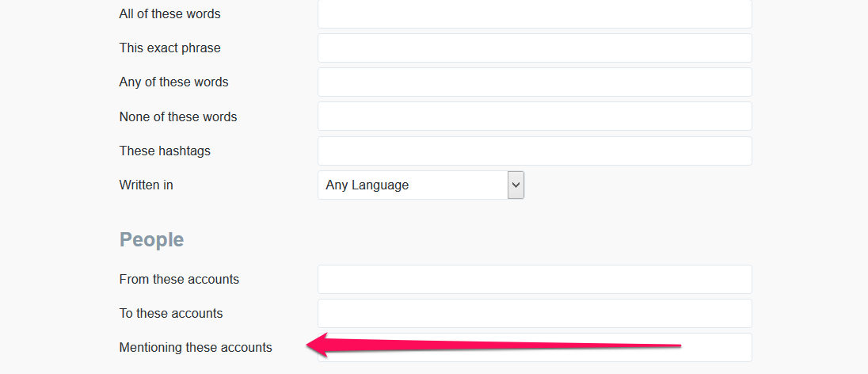This screenshot has height=374, width=868.
Task: Activate the 'These hashtags' input field
Action: [535, 151]
